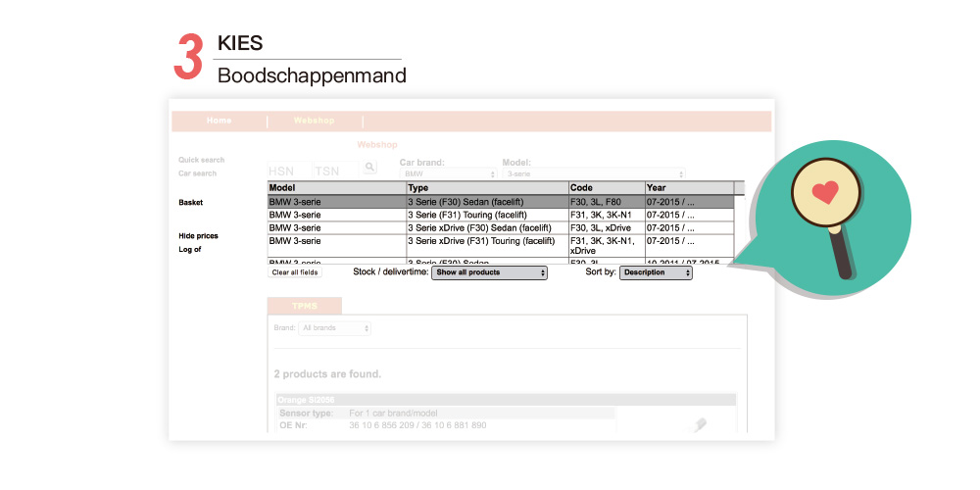The image size is (980, 490).
Task: Open the Basket link
Action: 191,203
